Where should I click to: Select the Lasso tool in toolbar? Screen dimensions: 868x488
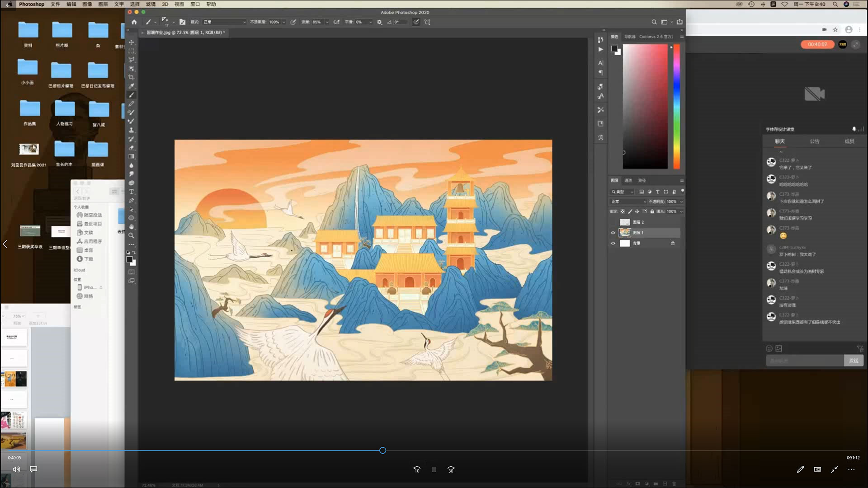[131, 60]
